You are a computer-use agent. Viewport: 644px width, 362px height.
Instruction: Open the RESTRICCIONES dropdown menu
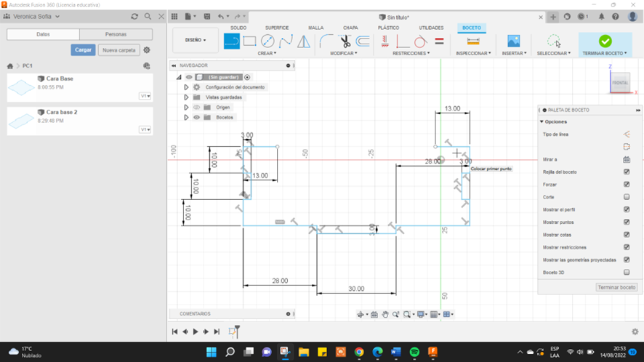[411, 53]
